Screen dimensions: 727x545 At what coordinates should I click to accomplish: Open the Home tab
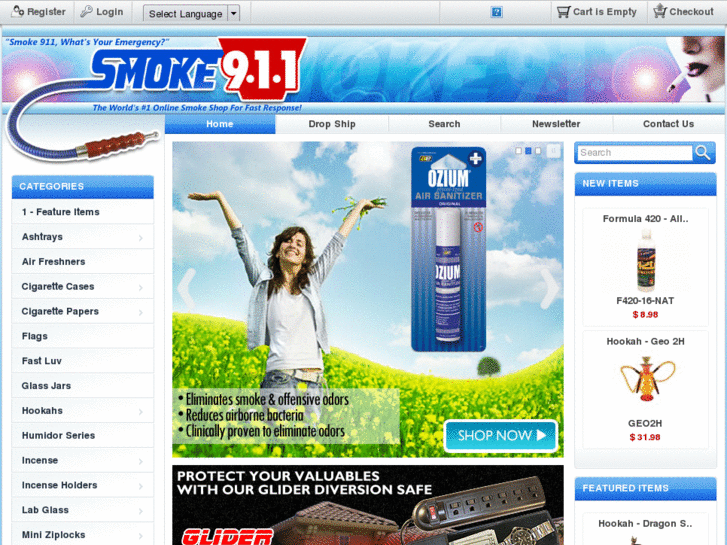(x=220, y=124)
